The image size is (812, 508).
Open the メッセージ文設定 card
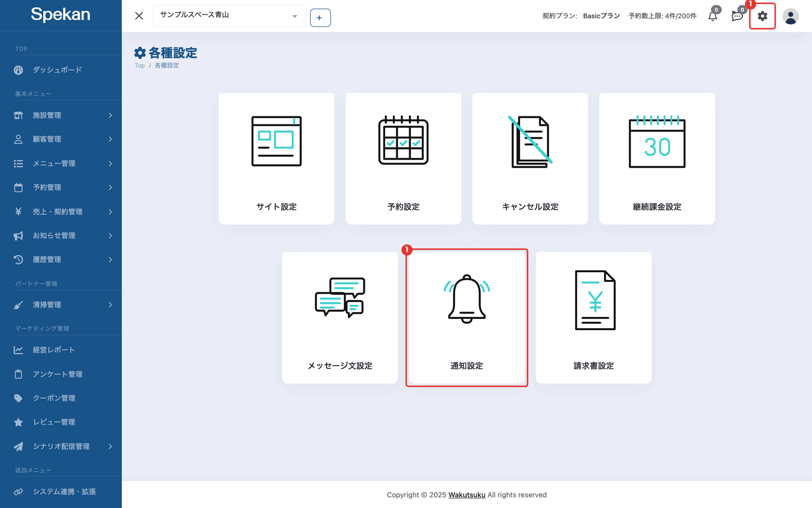coord(340,317)
